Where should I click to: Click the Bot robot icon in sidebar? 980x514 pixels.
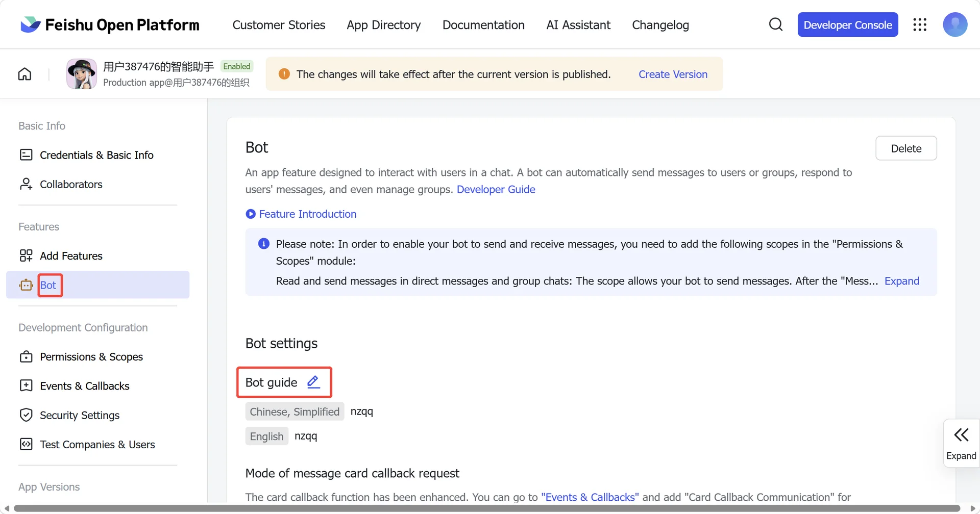click(26, 285)
